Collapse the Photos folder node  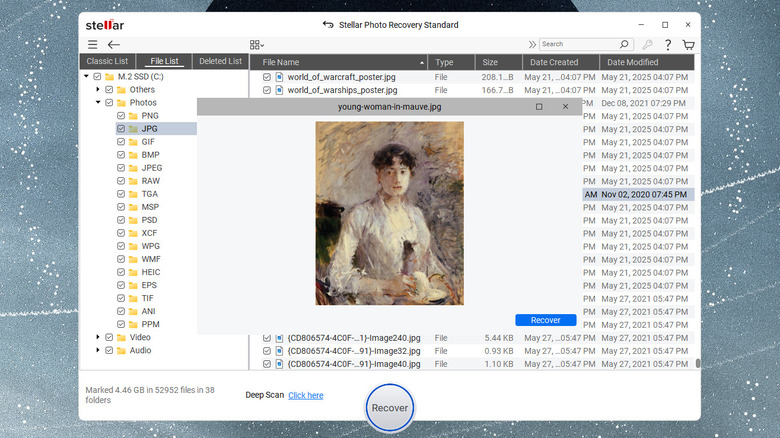98,103
